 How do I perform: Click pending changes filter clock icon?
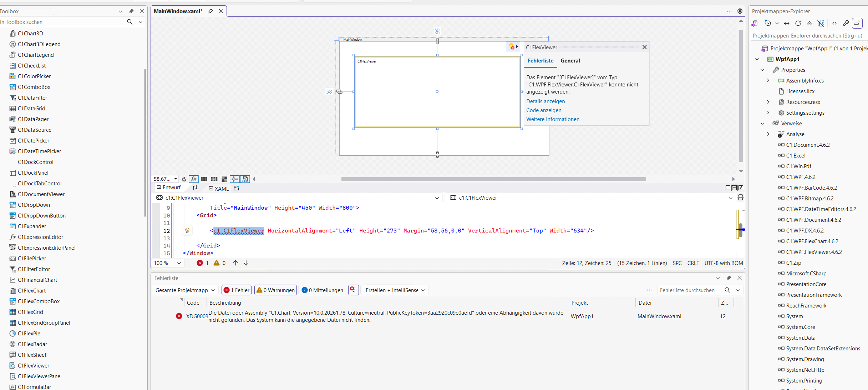coord(768,24)
